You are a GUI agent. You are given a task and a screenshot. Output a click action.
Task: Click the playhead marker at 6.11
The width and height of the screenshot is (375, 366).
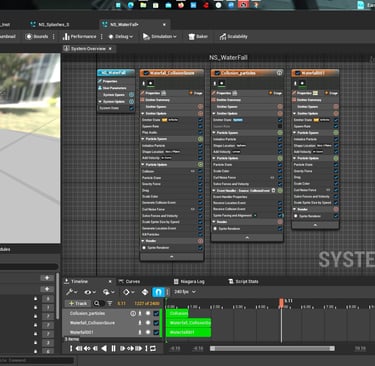282,302
